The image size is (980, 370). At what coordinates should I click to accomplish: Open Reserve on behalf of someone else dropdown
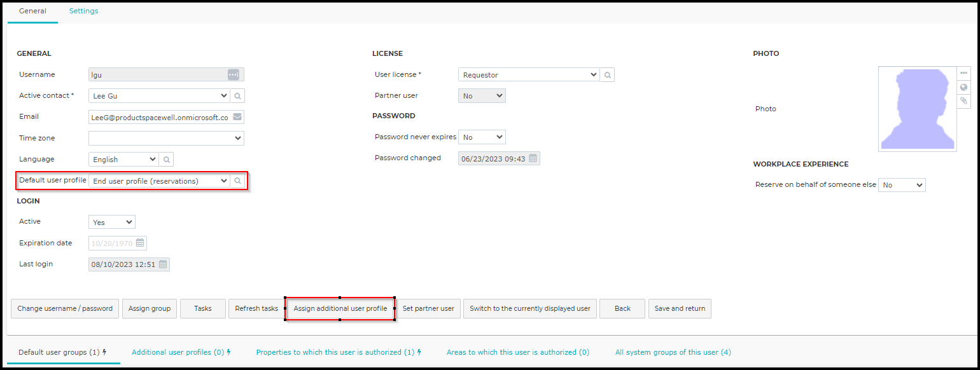click(x=902, y=185)
